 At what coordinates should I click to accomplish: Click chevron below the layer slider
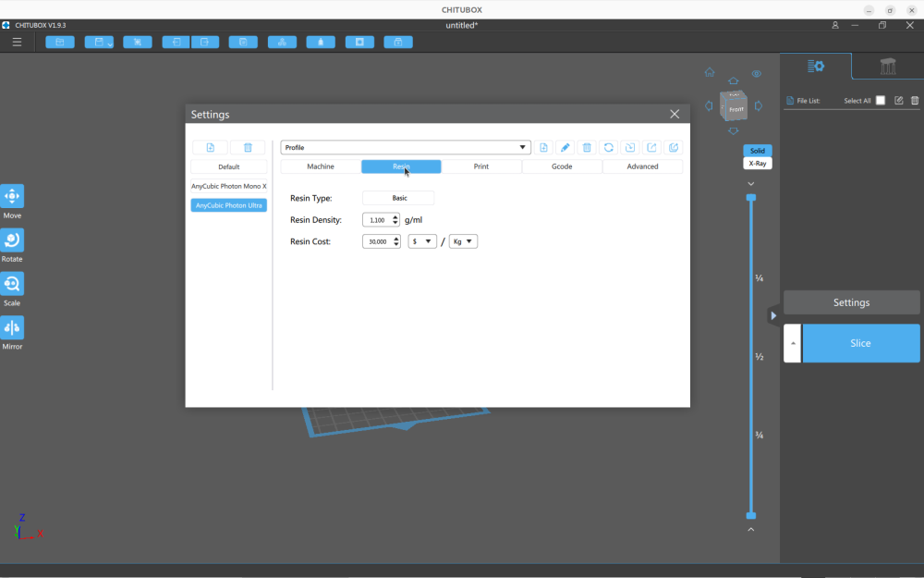point(750,529)
